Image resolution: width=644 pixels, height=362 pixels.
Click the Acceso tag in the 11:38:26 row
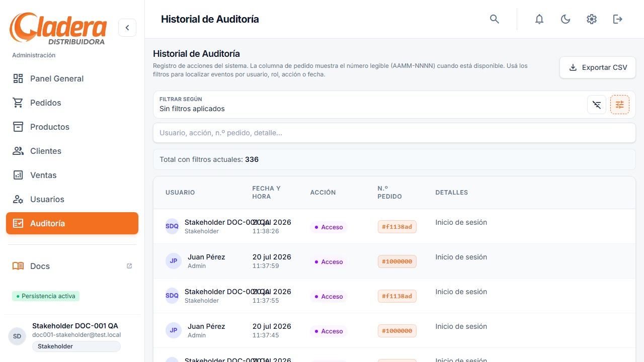tap(329, 227)
